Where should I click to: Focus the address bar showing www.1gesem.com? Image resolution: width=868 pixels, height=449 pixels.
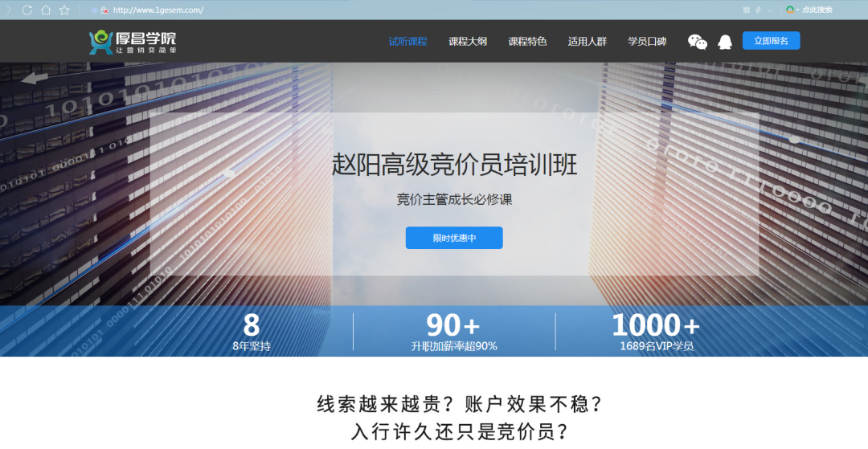158,10
